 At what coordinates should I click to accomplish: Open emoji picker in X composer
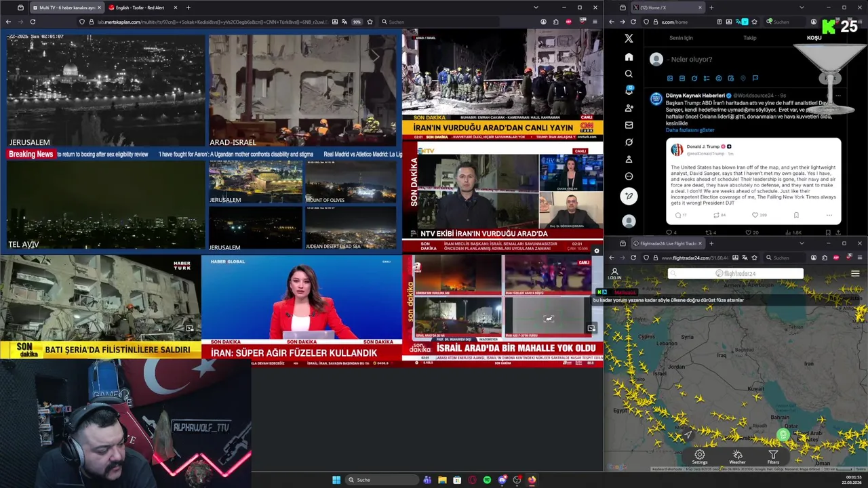pyautogui.click(x=719, y=79)
